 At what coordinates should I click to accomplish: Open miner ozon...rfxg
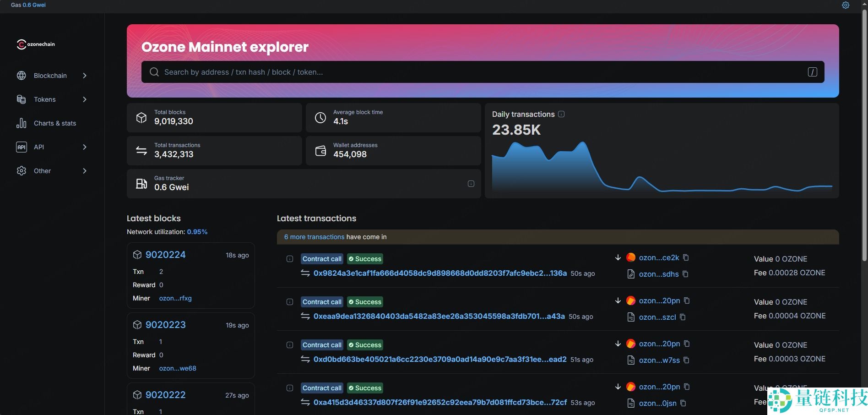[x=175, y=298]
